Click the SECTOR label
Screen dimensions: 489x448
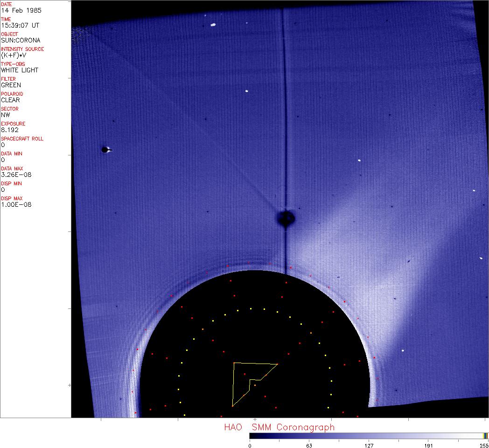10,109
